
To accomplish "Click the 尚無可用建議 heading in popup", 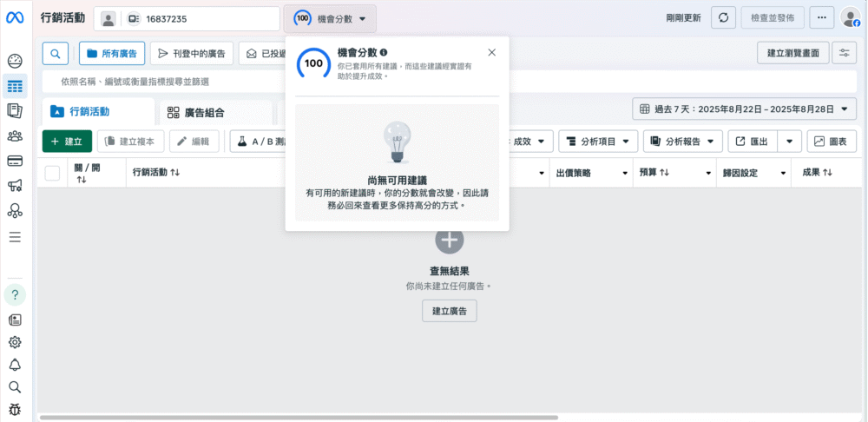I will (397, 181).
